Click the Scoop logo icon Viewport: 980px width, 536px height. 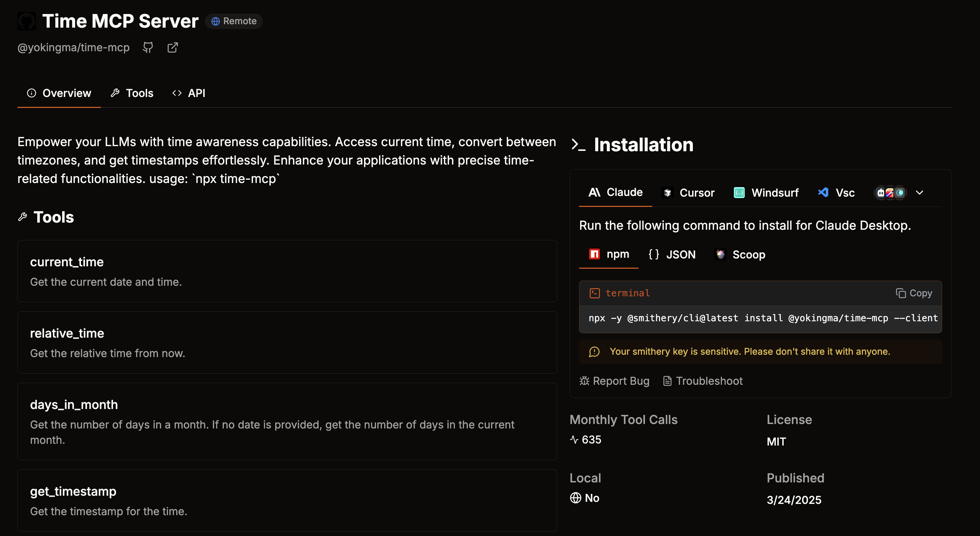coord(720,254)
